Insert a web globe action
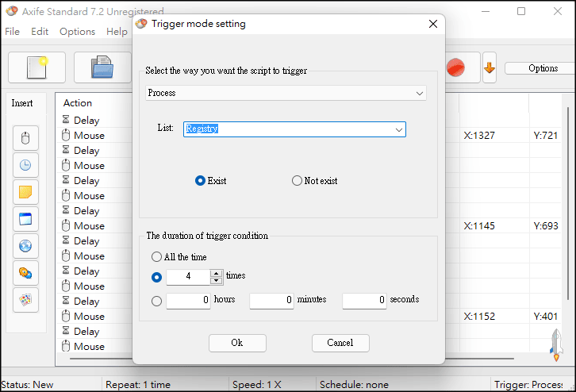 pos(25,246)
